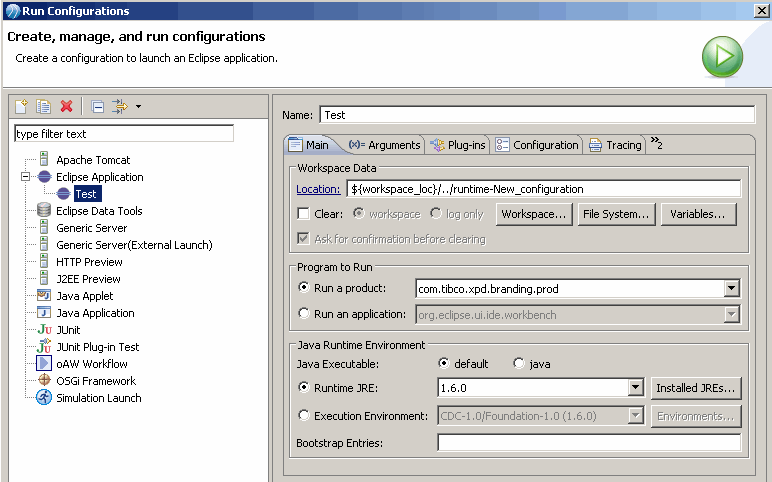Image resolution: width=772 pixels, height=482 pixels.
Task: Click the Name text field
Action: [537, 115]
